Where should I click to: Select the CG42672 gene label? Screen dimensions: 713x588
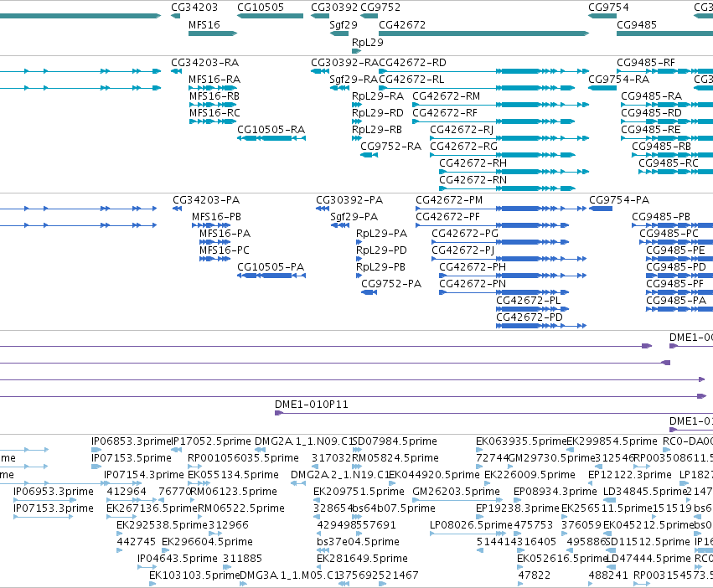(x=402, y=25)
